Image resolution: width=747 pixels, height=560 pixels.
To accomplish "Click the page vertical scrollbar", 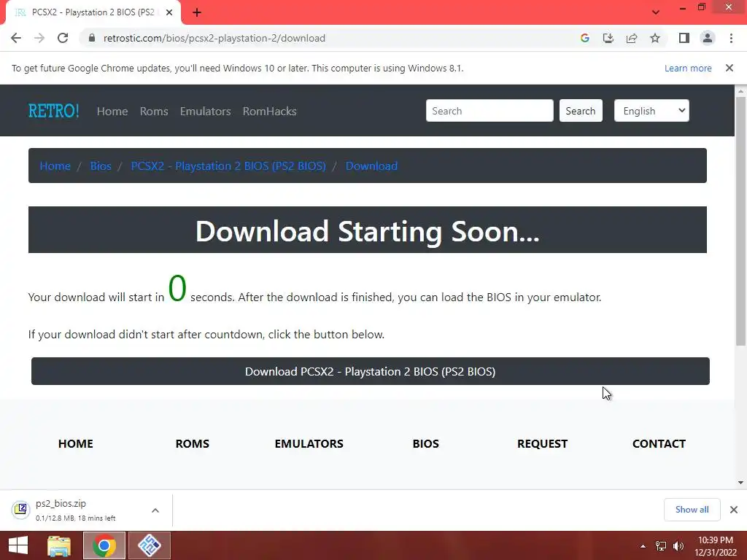I will pos(740,222).
